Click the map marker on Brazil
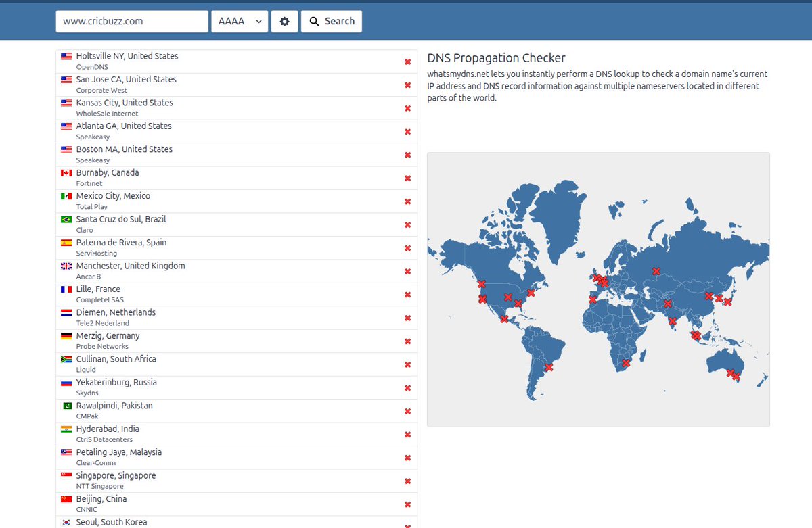812x528 pixels. pyautogui.click(x=549, y=367)
